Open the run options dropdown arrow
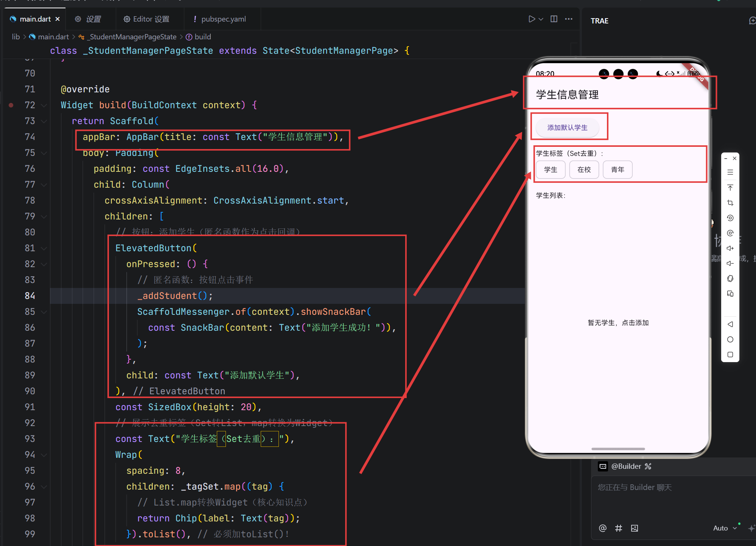Image resolution: width=756 pixels, height=546 pixels. (541, 19)
